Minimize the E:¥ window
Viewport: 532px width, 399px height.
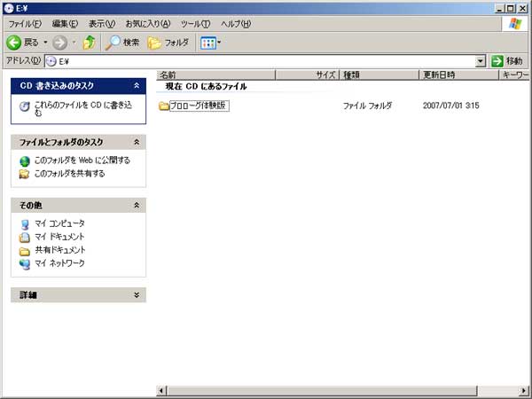(x=498, y=9)
